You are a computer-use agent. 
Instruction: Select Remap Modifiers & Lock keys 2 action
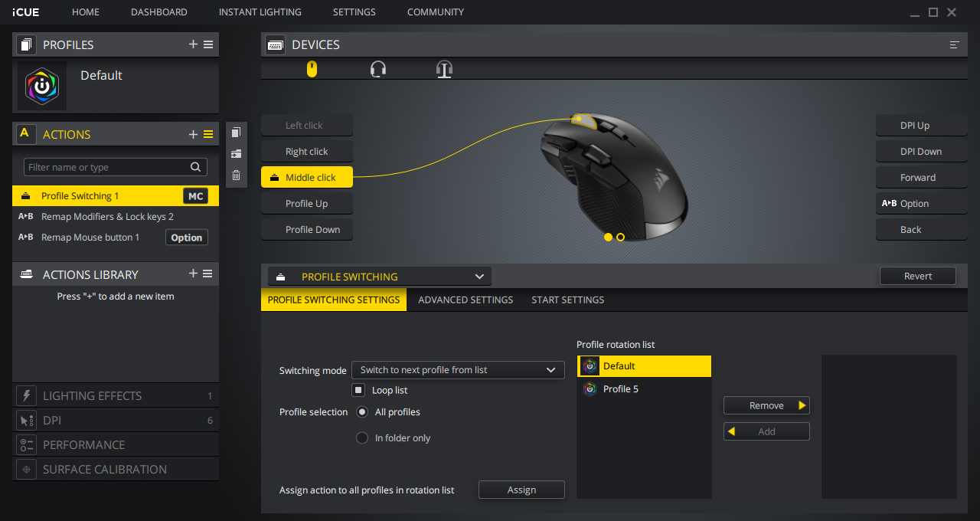(x=116, y=217)
